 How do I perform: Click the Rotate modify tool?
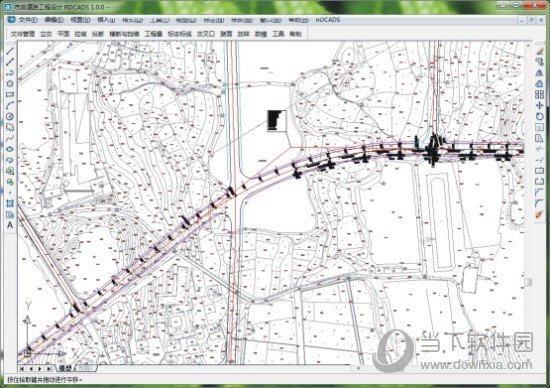539,116
